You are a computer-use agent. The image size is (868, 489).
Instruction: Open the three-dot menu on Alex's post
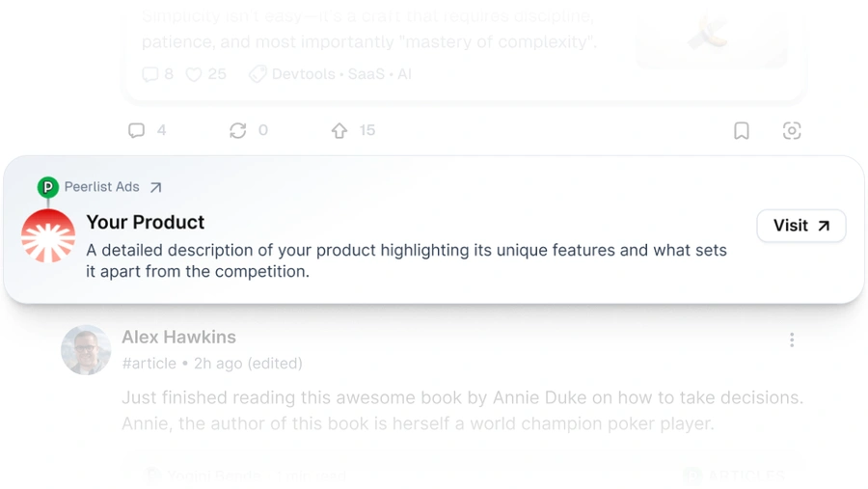[x=792, y=340]
